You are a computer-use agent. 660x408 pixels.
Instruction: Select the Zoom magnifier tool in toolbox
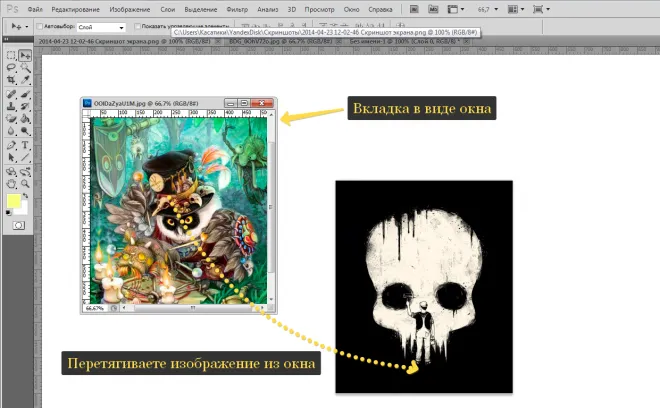point(25,184)
